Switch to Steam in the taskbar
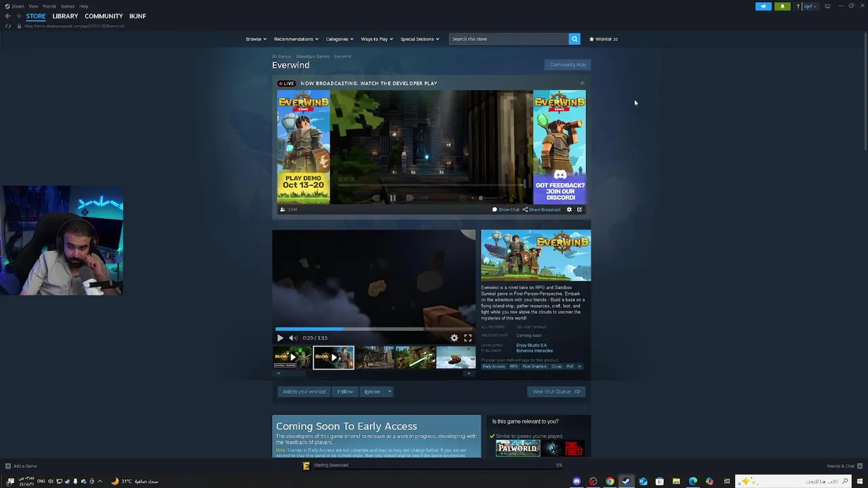This screenshot has height=488, width=868. click(626, 481)
